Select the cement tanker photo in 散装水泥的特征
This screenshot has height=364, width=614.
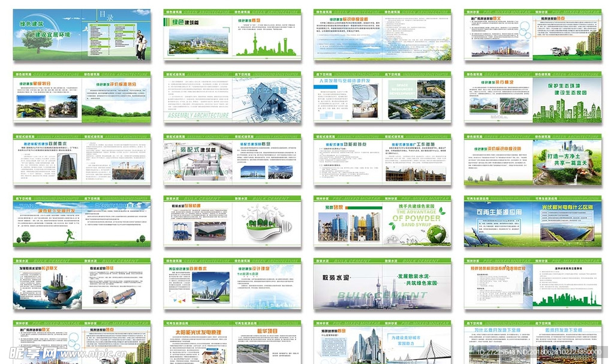click(x=124, y=296)
